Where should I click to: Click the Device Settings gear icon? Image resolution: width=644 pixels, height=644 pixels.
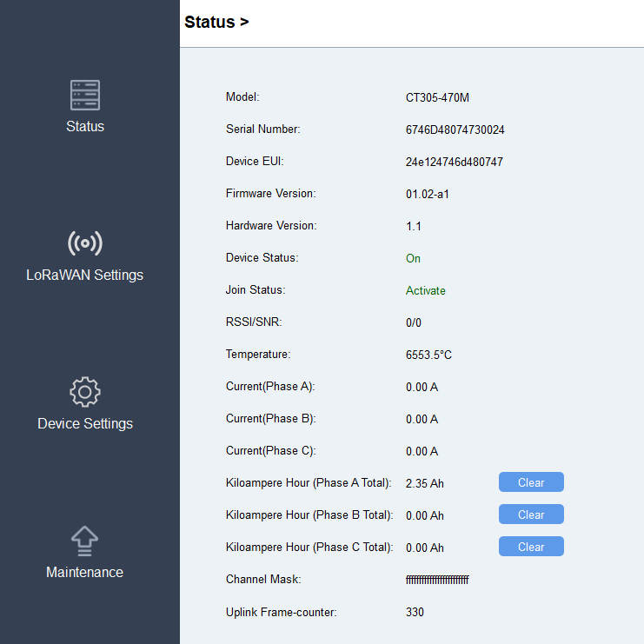click(85, 392)
